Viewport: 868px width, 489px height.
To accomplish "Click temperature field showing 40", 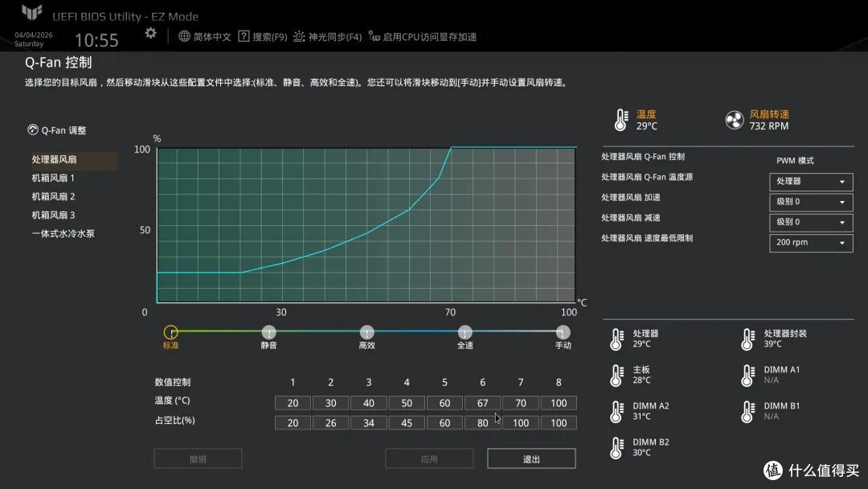I will click(369, 403).
